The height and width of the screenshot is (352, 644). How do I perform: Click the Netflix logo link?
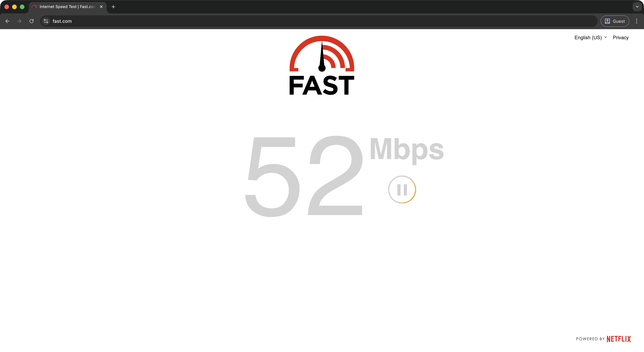tap(619, 339)
